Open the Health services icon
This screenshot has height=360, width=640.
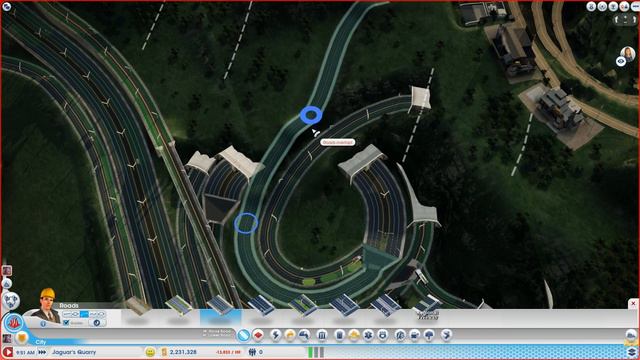[x=368, y=336]
